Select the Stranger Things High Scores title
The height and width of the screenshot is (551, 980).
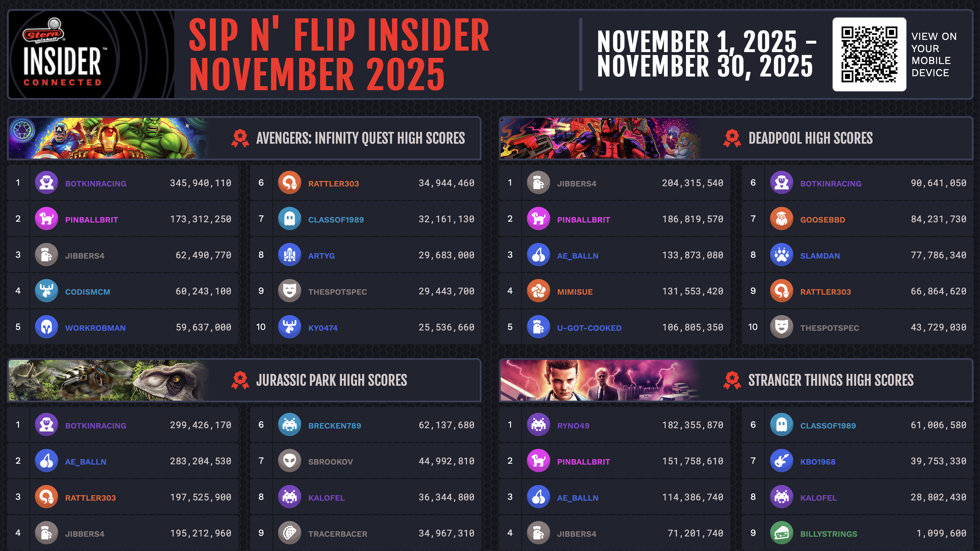[831, 380]
